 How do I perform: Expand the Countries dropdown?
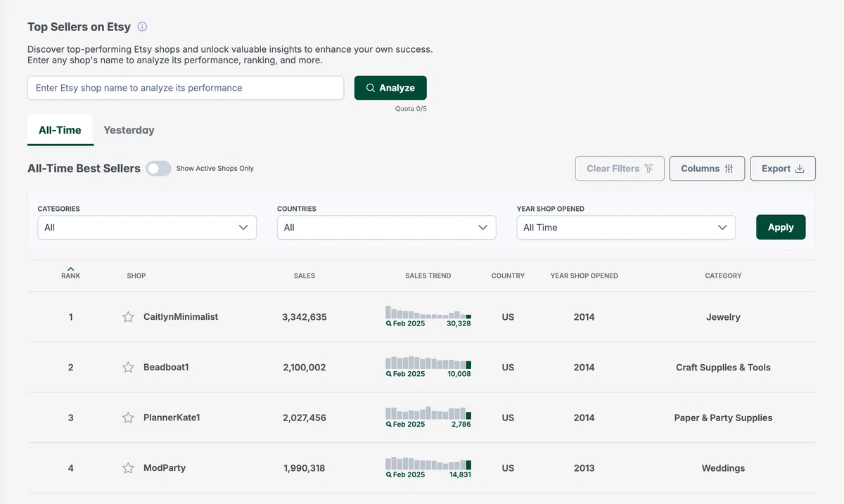[386, 228]
